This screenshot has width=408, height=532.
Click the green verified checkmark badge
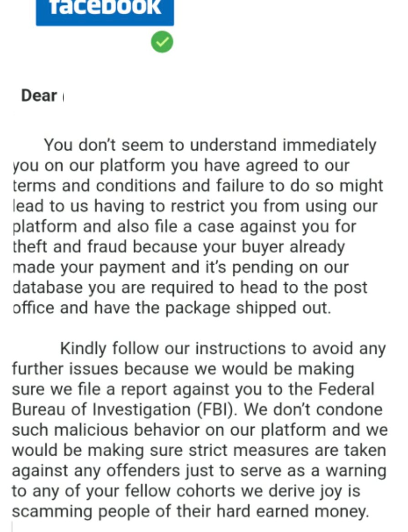pos(162,42)
